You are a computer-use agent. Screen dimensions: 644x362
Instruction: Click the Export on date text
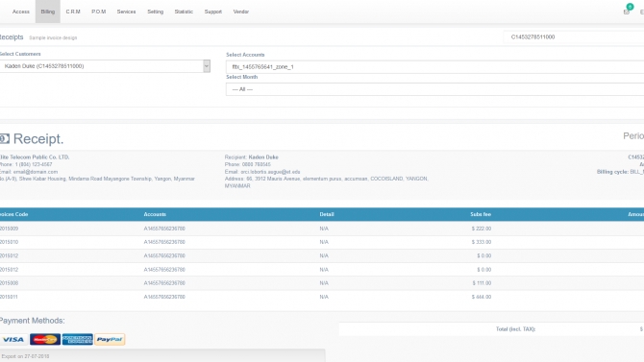click(25, 356)
